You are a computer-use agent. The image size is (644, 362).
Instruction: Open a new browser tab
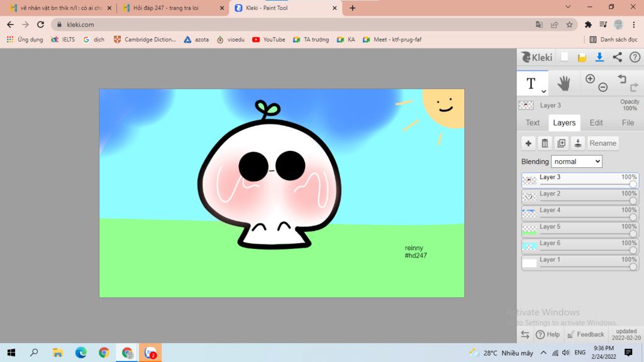point(352,8)
